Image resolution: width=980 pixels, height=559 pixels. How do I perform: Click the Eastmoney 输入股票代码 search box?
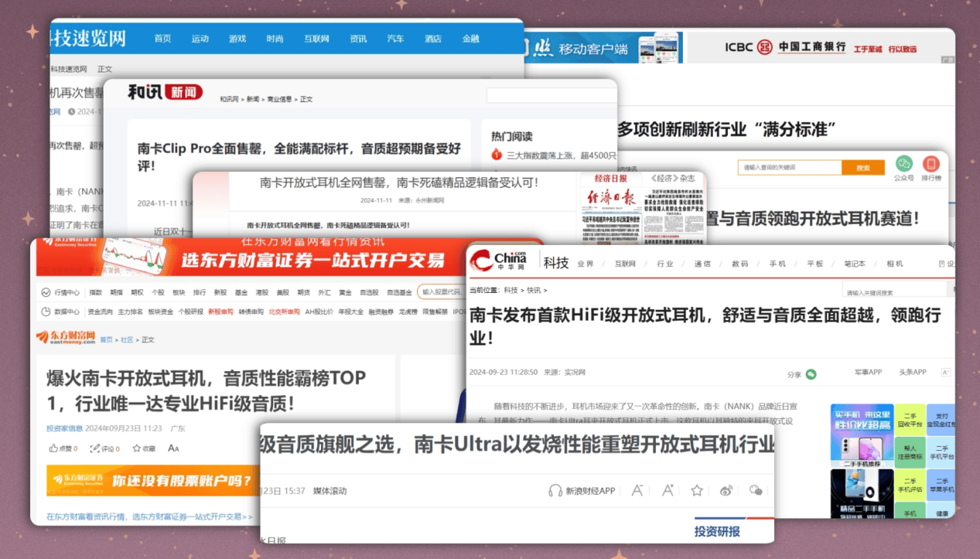click(x=443, y=292)
